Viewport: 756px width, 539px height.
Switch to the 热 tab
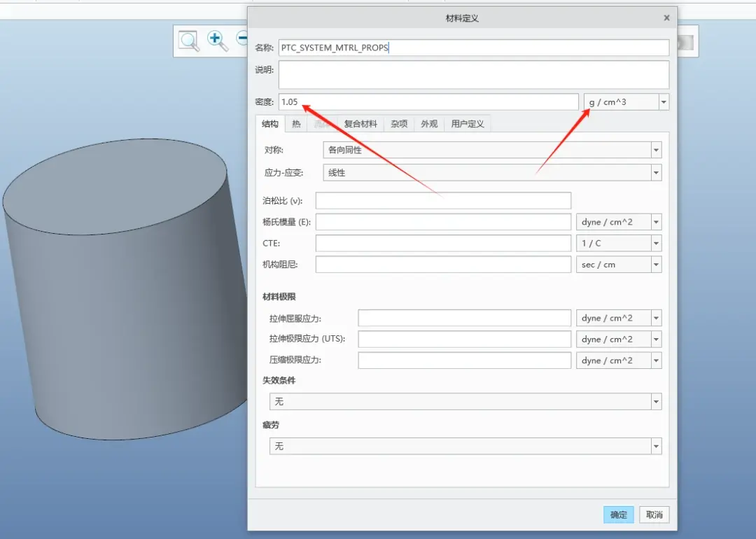(297, 124)
